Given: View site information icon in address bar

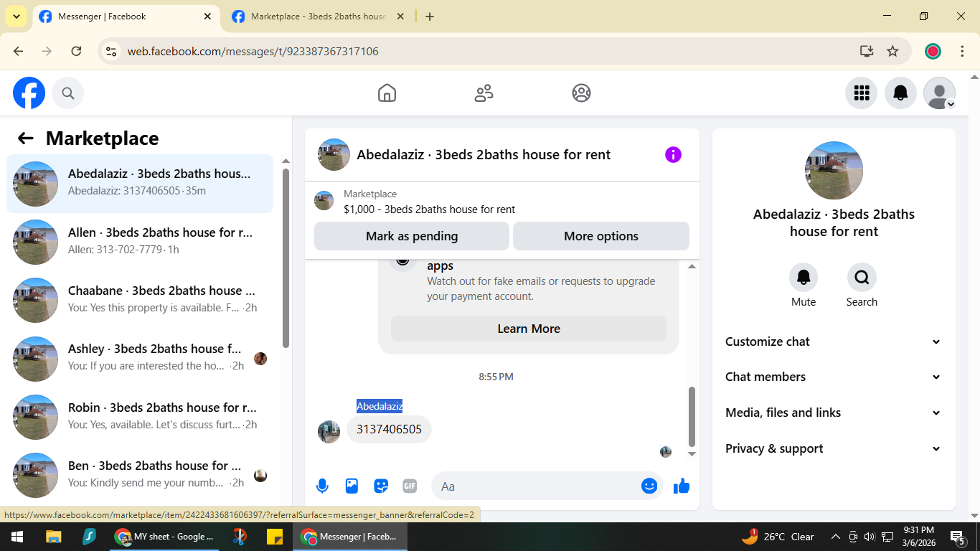Looking at the screenshot, I should coord(111,51).
